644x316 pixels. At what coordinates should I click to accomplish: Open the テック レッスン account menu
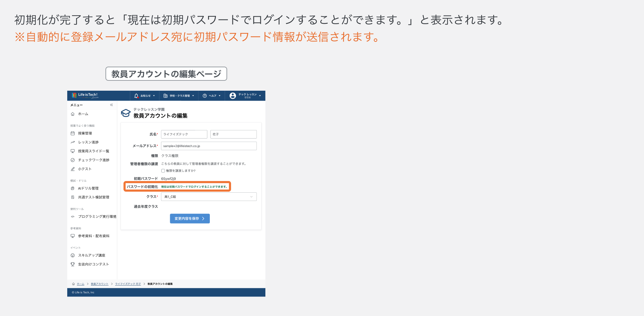tap(245, 96)
